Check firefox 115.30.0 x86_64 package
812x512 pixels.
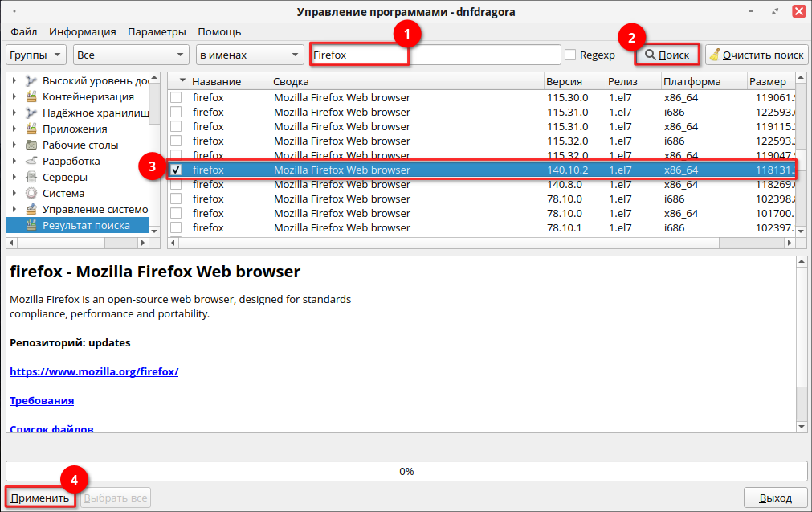176,97
